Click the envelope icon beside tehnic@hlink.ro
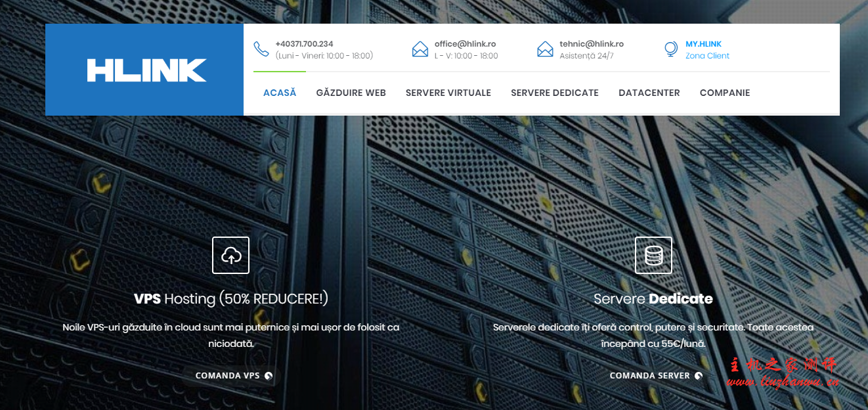Viewport: 868px width, 410px height. tap(545, 49)
